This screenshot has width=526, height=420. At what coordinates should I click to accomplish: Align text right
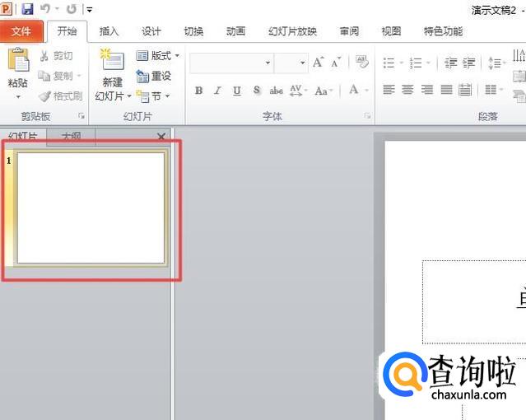tap(427, 90)
